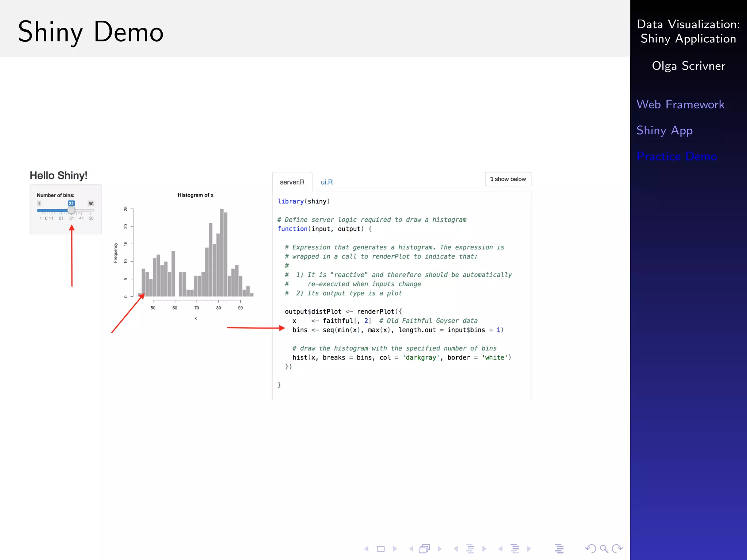Viewport: 747px width, 560px height.
Task: Click the Hello Shiny! heading
Action: pyautogui.click(x=58, y=176)
